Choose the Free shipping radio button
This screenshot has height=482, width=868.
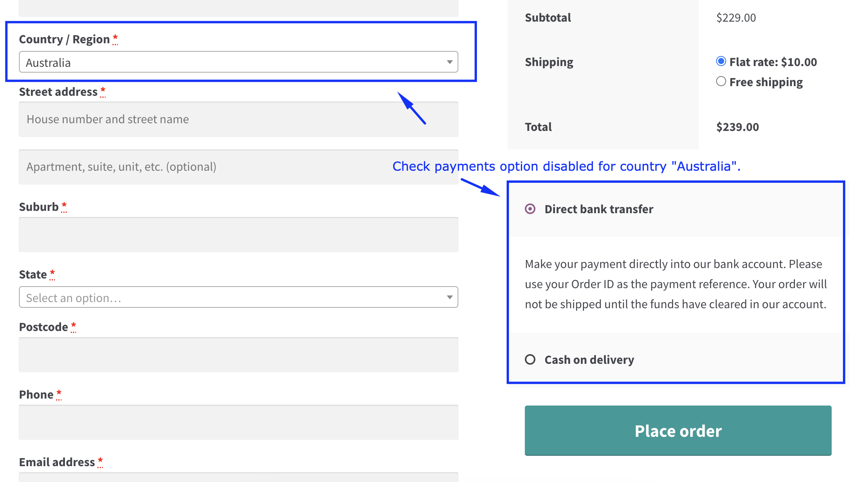[721, 81]
